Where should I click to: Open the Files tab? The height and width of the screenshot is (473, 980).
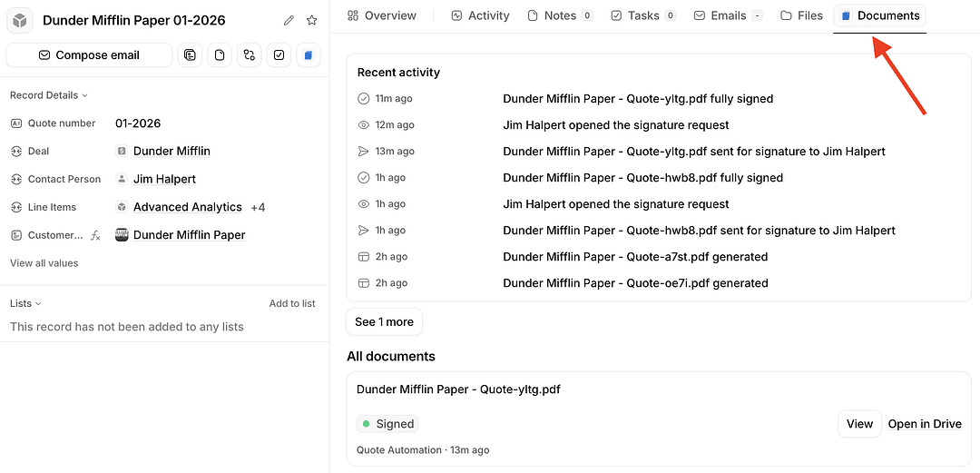click(x=802, y=15)
